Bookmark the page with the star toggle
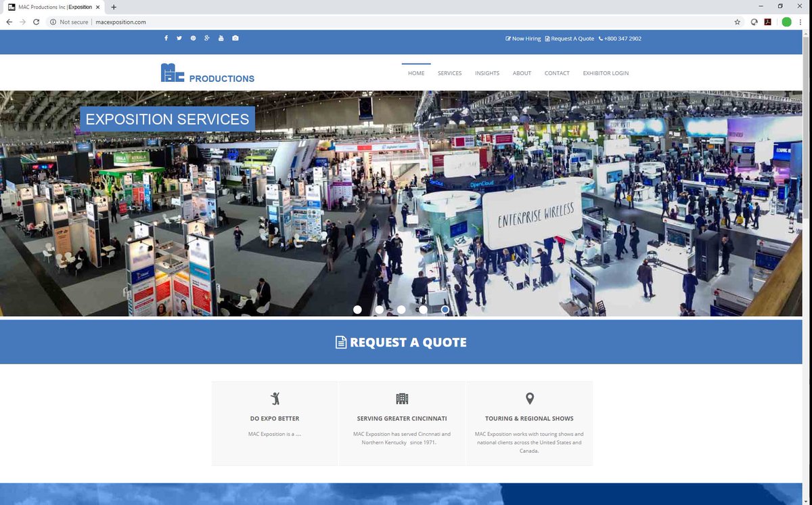This screenshot has height=505, width=812. point(737,22)
